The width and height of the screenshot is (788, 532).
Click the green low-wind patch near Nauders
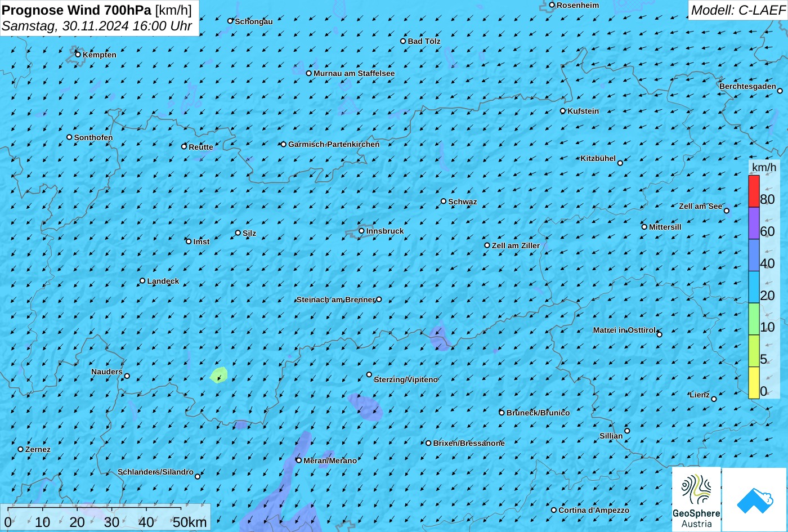click(x=219, y=375)
